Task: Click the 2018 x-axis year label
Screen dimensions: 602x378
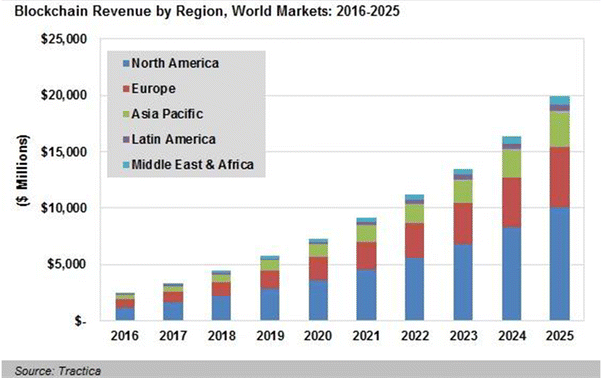Action: 222,336
